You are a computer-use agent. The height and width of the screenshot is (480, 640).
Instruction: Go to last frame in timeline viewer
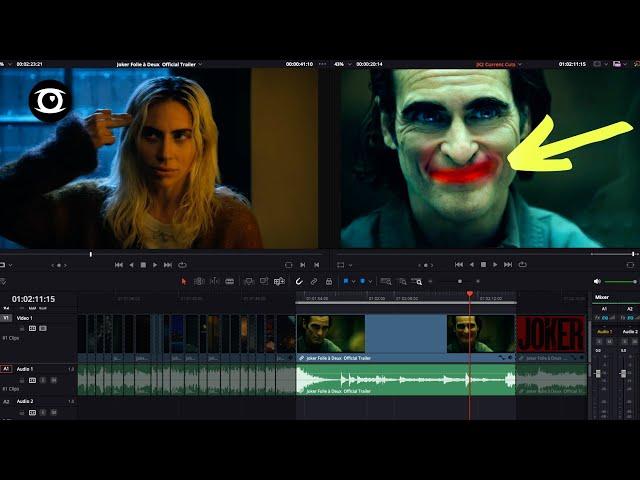(508, 265)
